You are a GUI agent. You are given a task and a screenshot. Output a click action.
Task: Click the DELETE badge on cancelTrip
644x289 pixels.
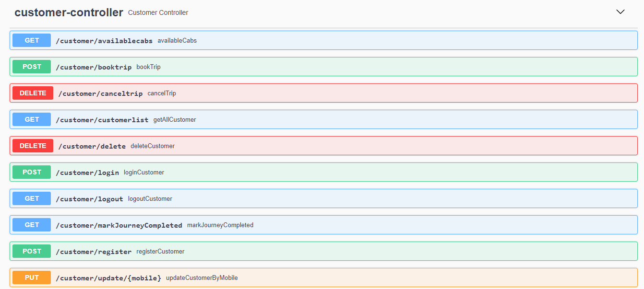click(33, 93)
